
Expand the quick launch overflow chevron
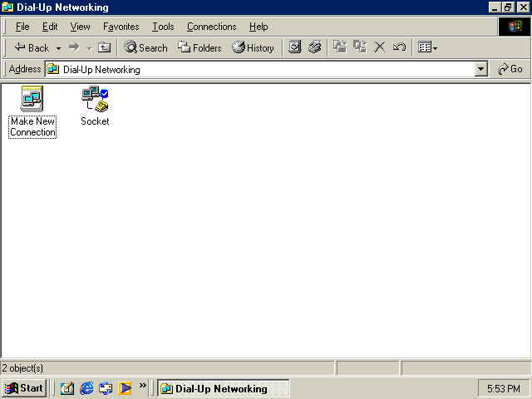pyautogui.click(x=142, y=385)
